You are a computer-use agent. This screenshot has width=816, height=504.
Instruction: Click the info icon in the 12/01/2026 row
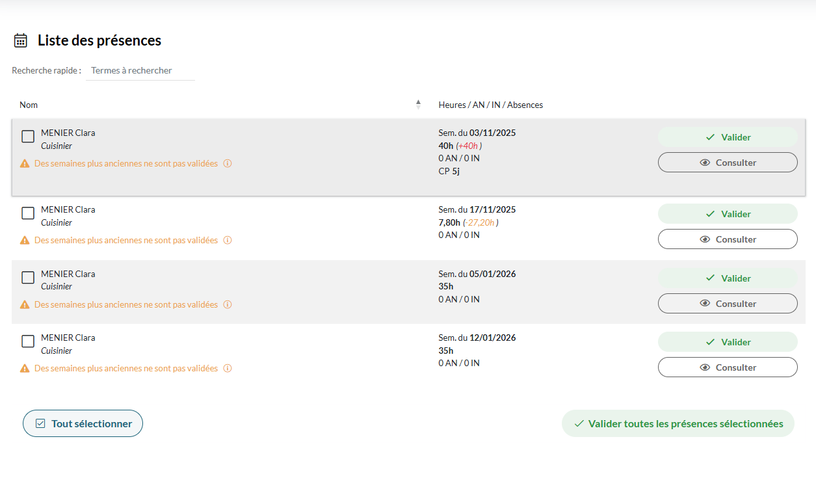(228, 369)
